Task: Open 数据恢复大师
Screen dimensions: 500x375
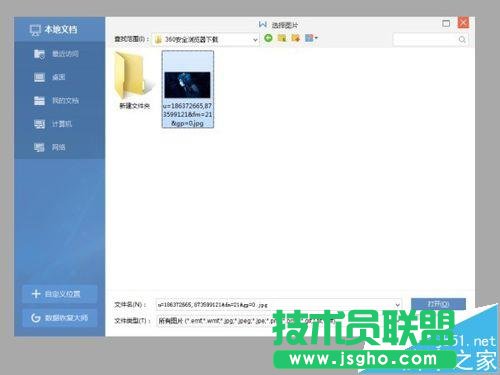Action: pos(60,318)
